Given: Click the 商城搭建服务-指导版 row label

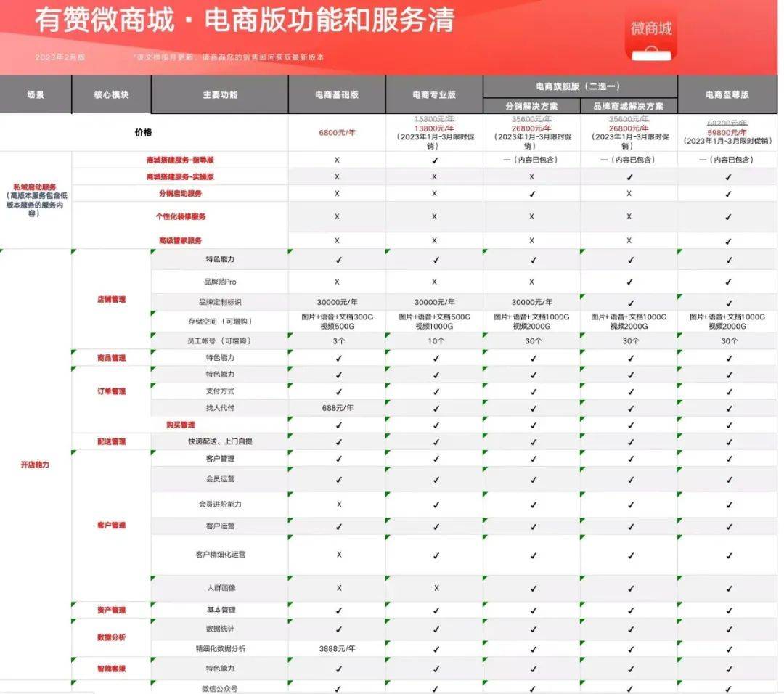Looking at the screenshot, I should 180,160.
